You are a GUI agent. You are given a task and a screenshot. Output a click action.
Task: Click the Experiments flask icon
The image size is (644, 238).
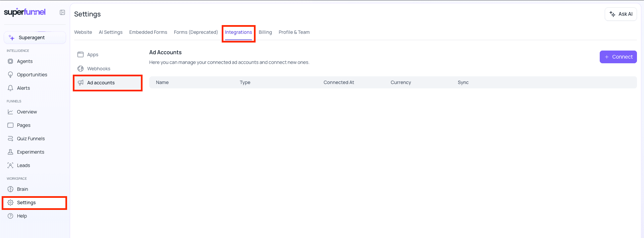[x=10, y=152]
